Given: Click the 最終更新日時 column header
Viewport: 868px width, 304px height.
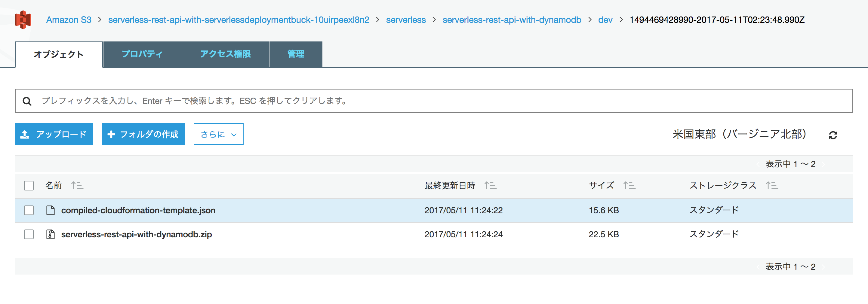Looking at the screenshot, I should pyautogui.click(x=450, y=186).
